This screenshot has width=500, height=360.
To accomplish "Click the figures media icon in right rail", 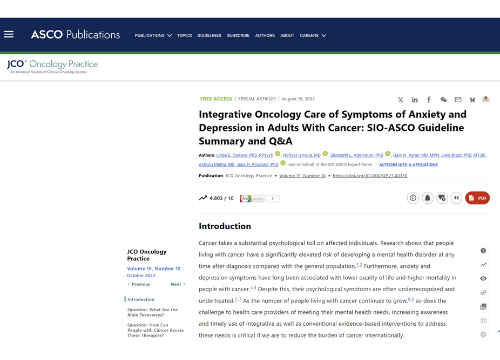I will point(483,307).
